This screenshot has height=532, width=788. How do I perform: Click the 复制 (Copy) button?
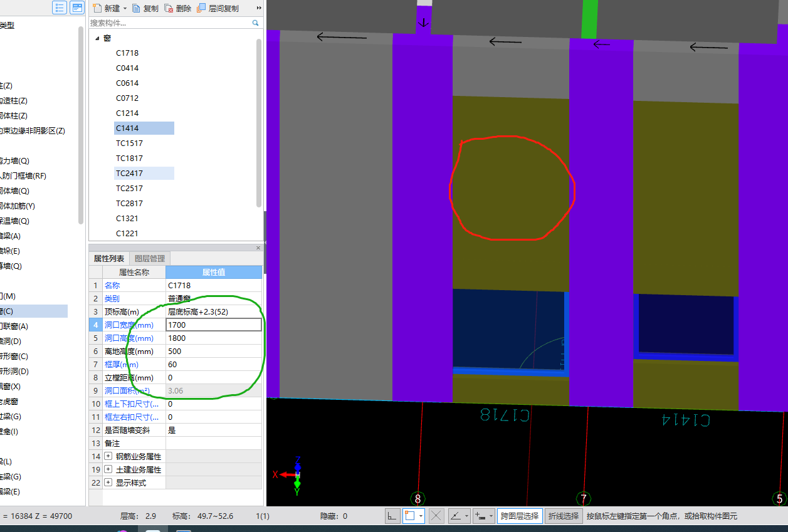[145, 8]
